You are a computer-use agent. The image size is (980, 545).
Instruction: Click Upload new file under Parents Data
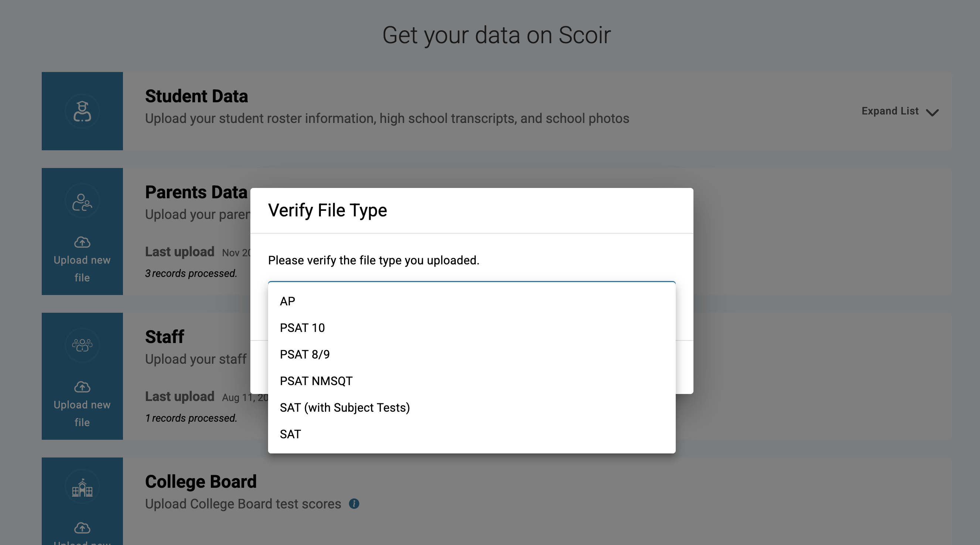click(x=82, y=268)
